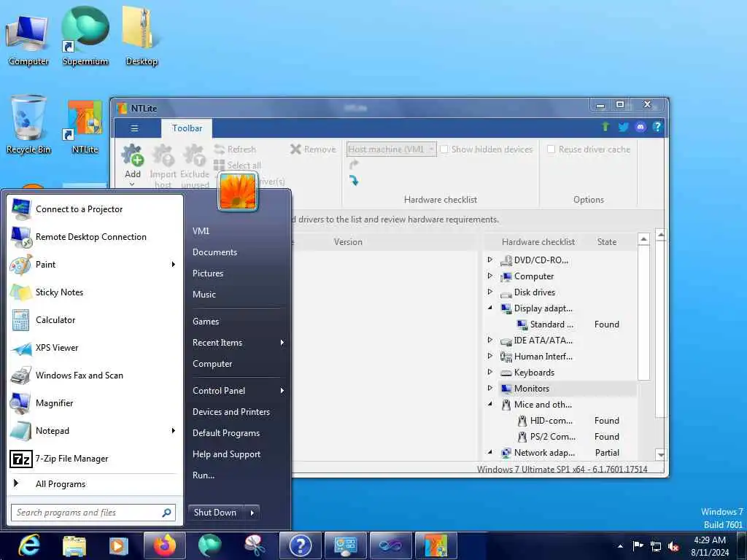Click the Snipping Tool taskbar icon

(255, 545)
